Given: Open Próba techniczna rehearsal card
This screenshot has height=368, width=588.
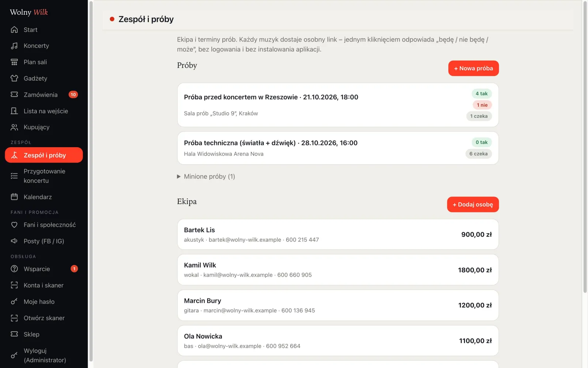Looking at the screenshot, I should [x=338, y=148].
